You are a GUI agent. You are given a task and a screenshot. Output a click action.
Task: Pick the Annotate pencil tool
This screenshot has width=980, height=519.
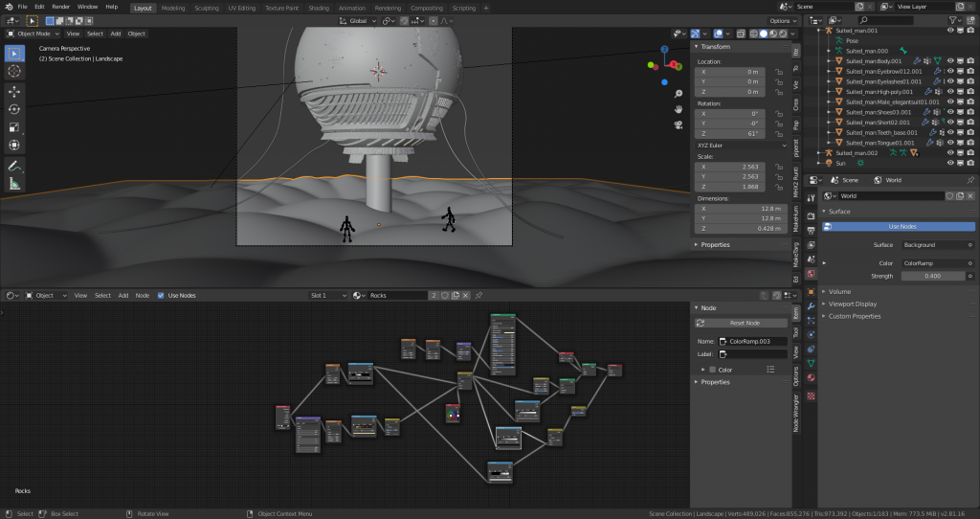[x=14, y=166]
